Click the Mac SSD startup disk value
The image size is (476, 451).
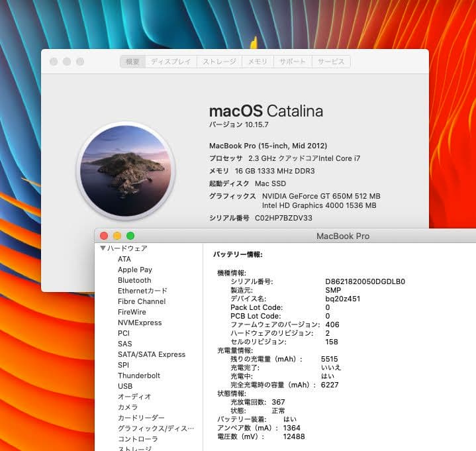(270, 183)
